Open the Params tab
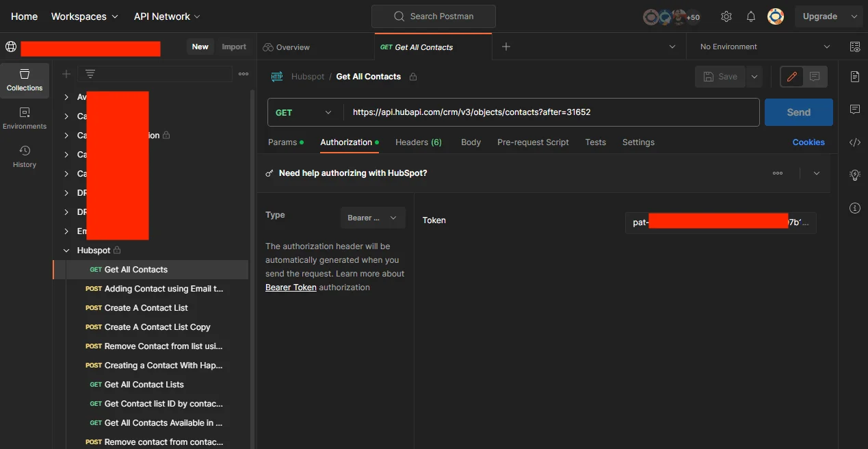 285,142
